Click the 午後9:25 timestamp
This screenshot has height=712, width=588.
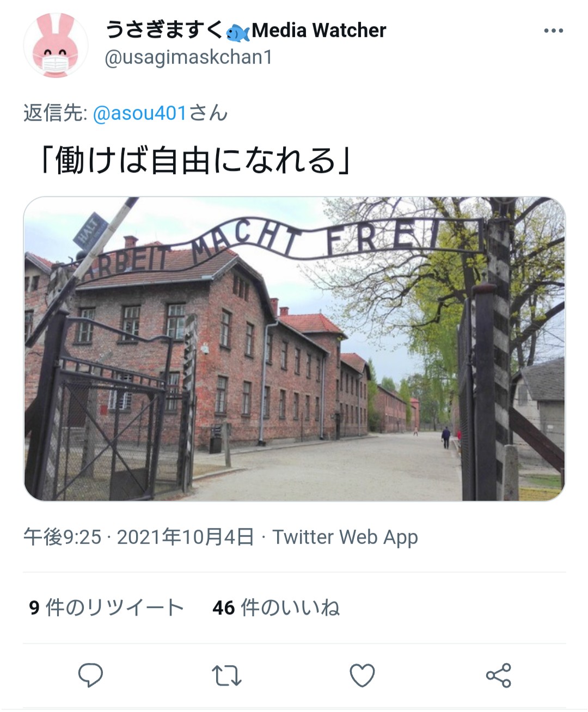[x=62, y=537]
